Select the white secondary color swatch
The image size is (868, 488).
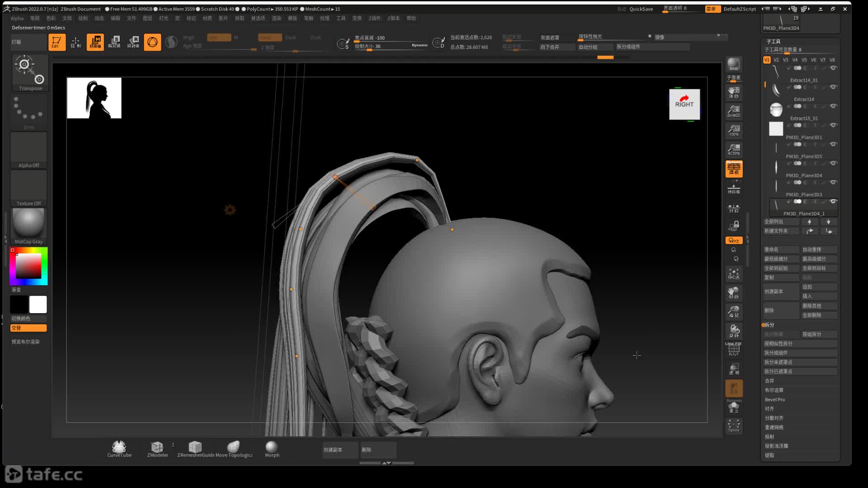(38, 305)
